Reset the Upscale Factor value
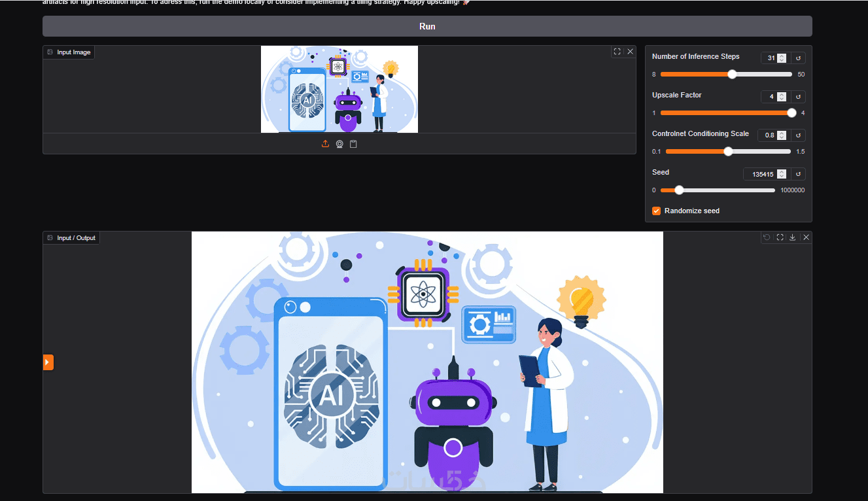This screenshot has width=868, height=501. tap(798, 97)
